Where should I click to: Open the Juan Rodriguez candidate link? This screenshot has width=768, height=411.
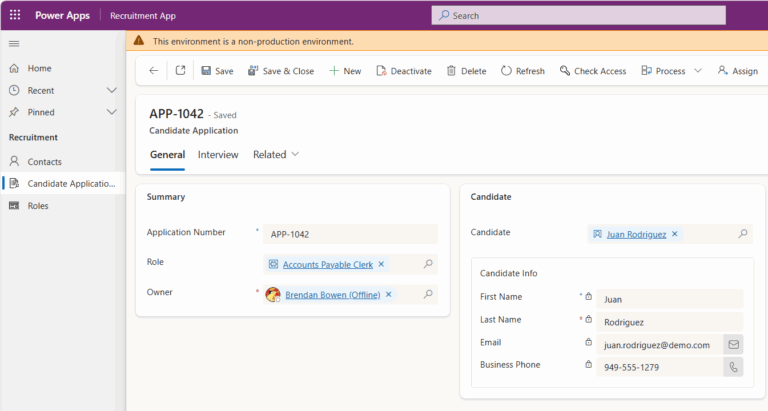636,235
